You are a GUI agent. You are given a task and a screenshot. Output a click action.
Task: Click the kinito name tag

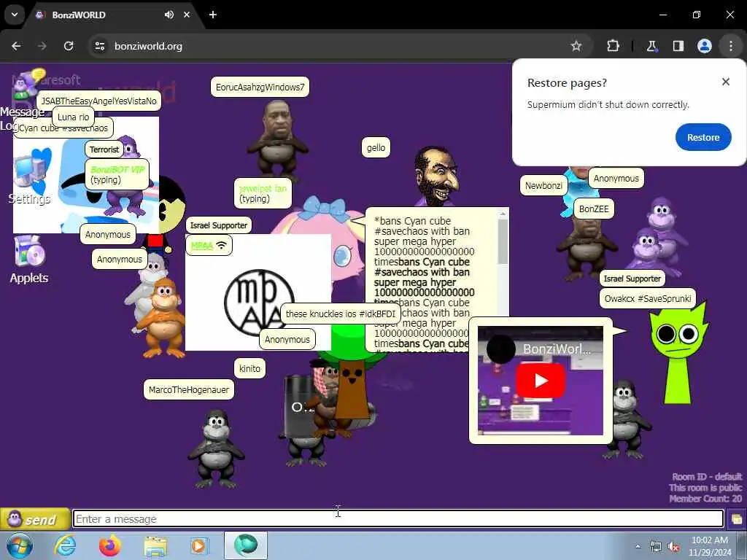249,368
